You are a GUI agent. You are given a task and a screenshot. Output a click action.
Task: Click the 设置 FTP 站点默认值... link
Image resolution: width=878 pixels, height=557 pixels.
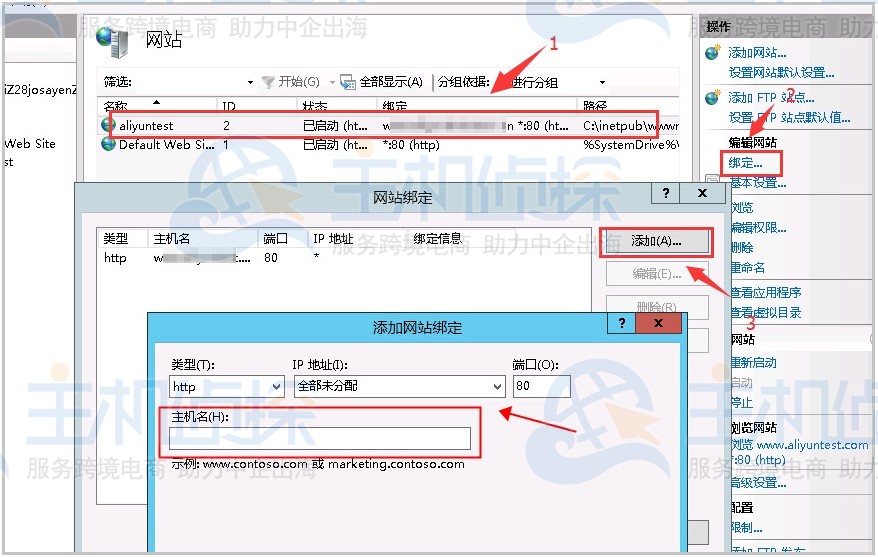[x=789, y=118]
